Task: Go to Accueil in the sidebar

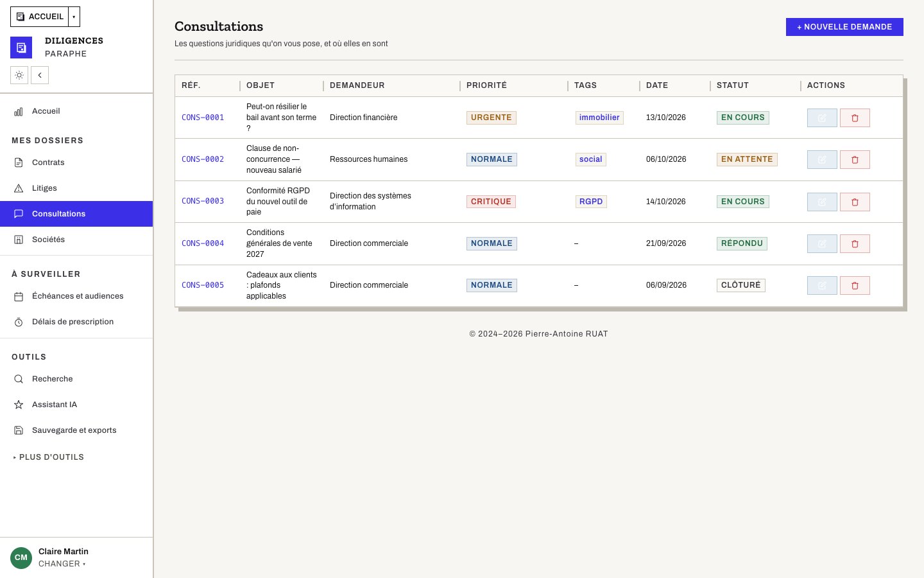Action: coord(76,111)
